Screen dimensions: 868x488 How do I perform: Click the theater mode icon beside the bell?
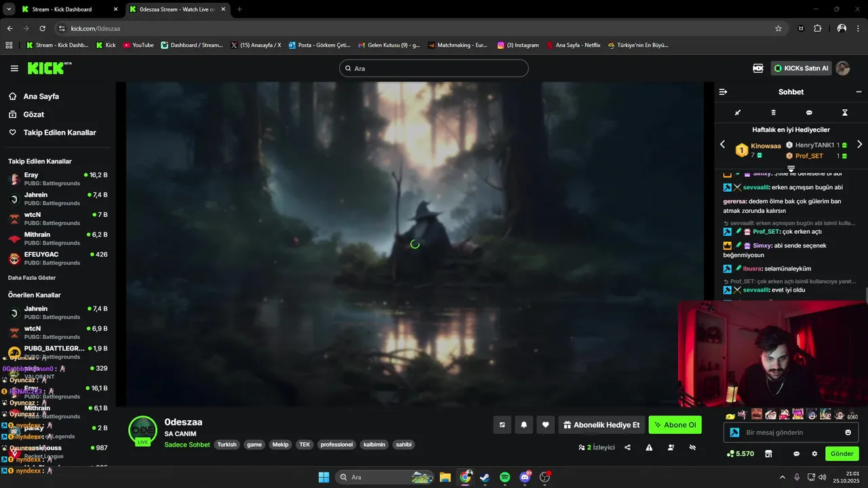[x=502, y=425]
